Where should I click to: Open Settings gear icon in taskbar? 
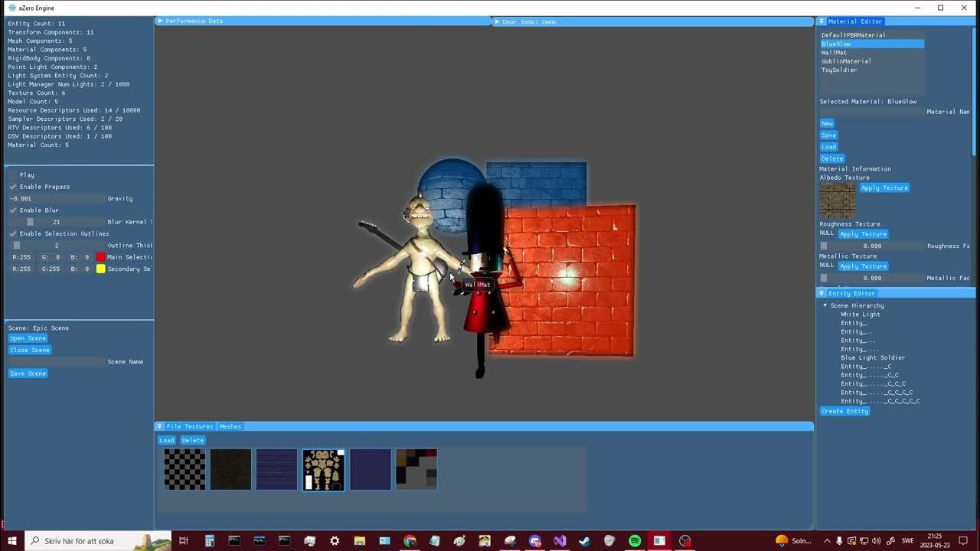[x=335, y=540]
